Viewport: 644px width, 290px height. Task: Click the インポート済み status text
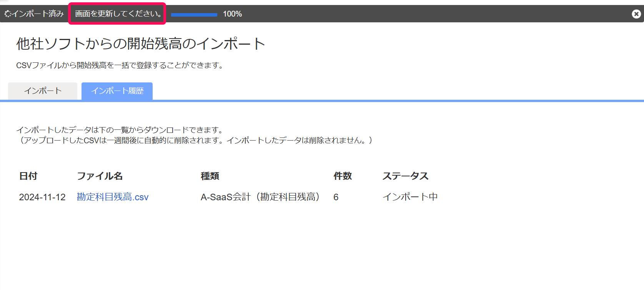point(38,14)
